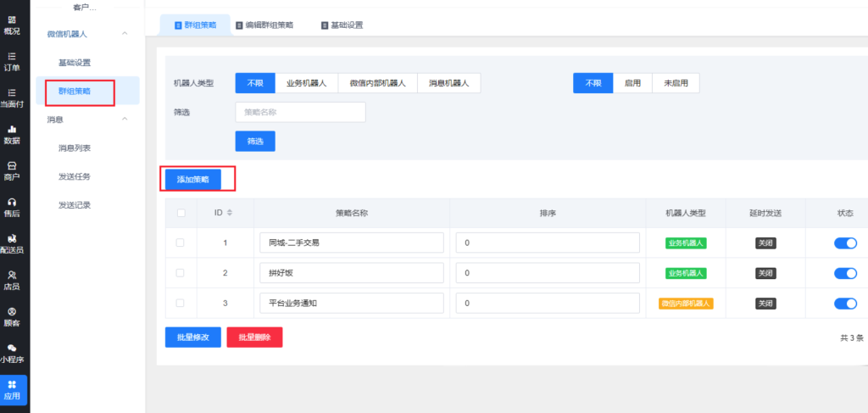Open 小程序 mini program icon
Image resolution: width=868 pixels, height=413 pixels.
(12, 353)
